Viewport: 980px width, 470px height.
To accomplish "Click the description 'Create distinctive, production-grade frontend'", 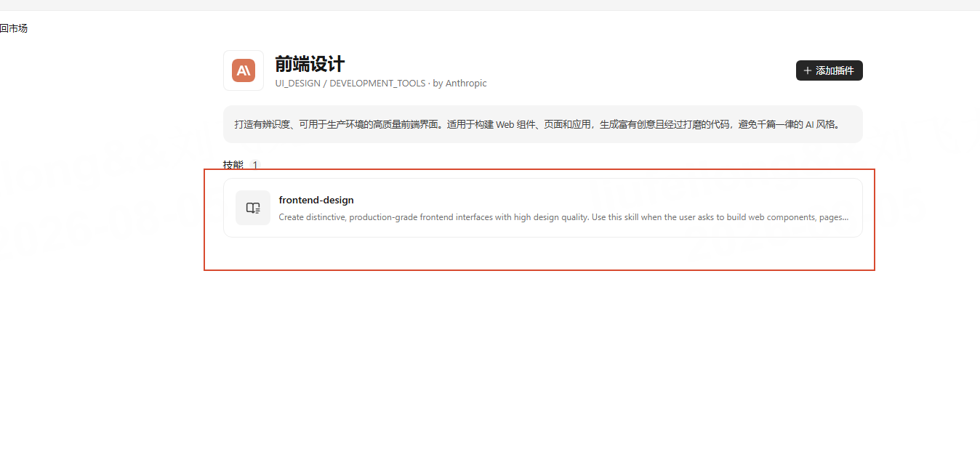I will tap(563, 217).
